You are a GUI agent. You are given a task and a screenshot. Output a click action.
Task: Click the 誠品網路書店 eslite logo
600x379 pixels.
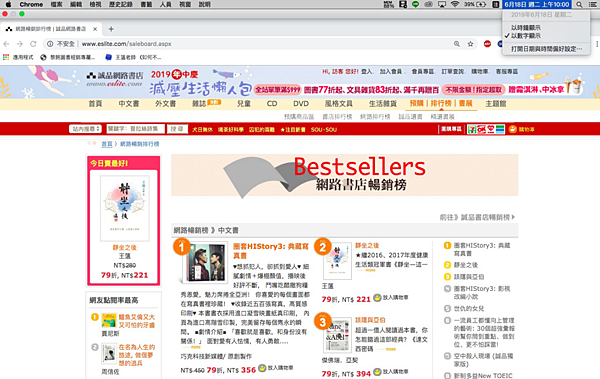click(115, 79)
